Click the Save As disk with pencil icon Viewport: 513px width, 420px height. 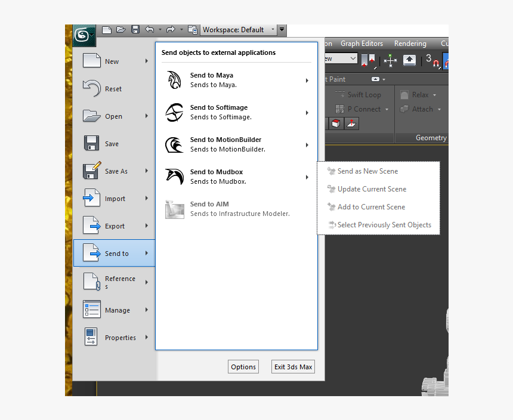(x=92, y=170)
